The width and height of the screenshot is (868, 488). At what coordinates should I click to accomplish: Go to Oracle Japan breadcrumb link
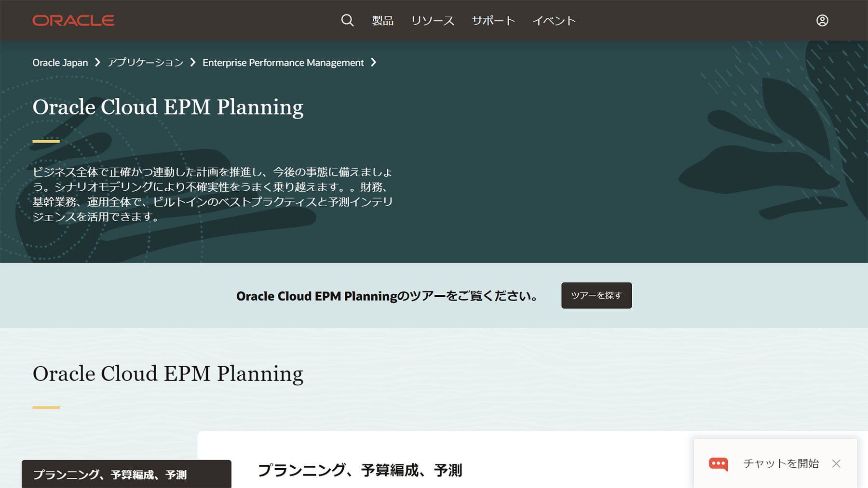tap(60, 63)
